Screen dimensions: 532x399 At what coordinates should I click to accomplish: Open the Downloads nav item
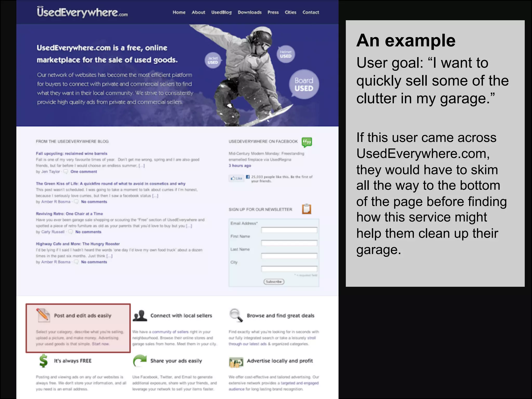coord(250,12)
